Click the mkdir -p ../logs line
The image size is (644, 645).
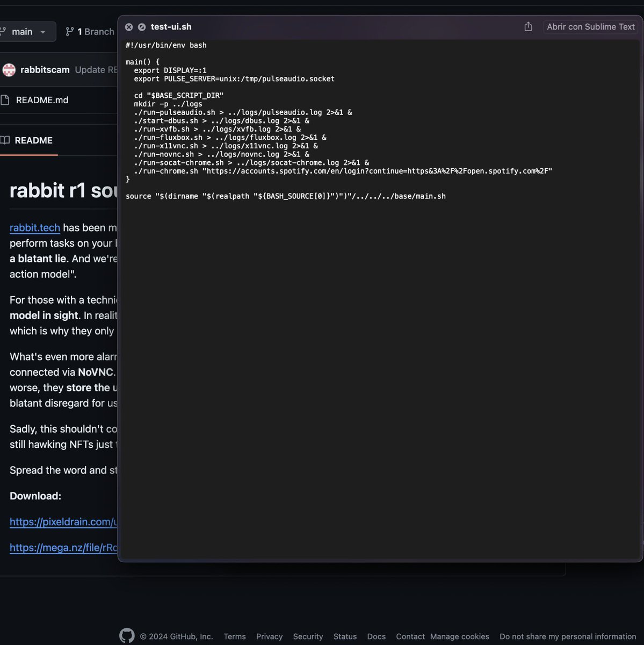click(168, 104)
